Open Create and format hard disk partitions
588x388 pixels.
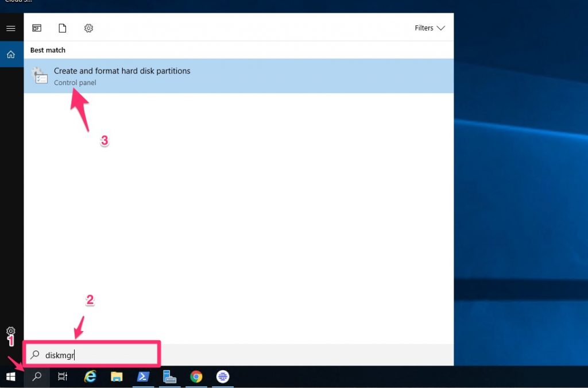tap(122, 71)
